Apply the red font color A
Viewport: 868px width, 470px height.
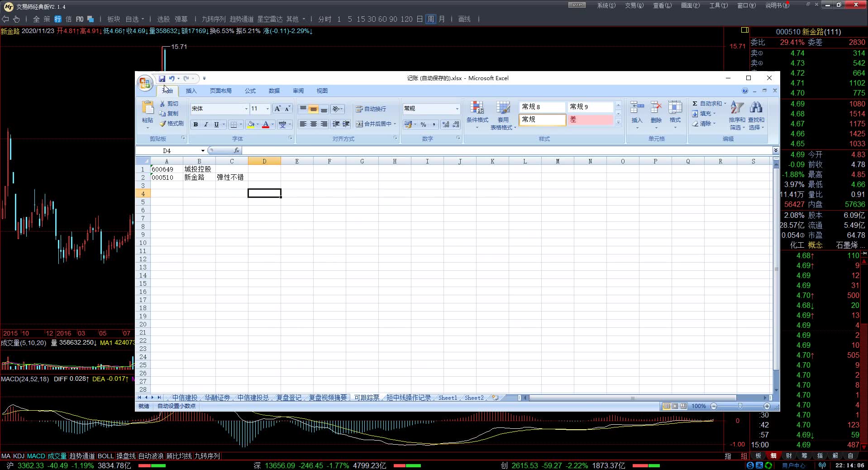click(266, 125)
